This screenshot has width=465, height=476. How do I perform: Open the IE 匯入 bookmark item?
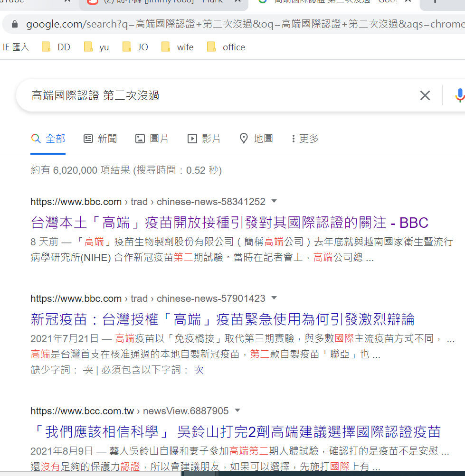tap(16, 47)
